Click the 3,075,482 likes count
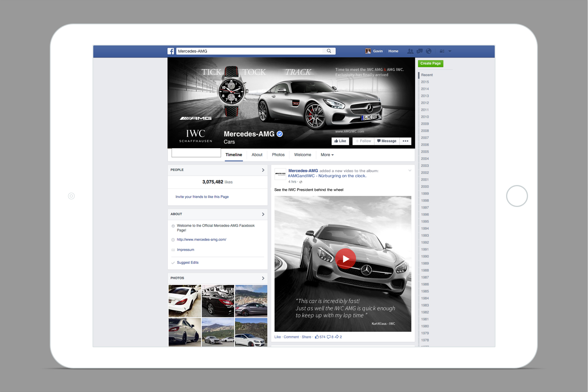The height and width of the screenshot is (392, 588). coord(218,182)
